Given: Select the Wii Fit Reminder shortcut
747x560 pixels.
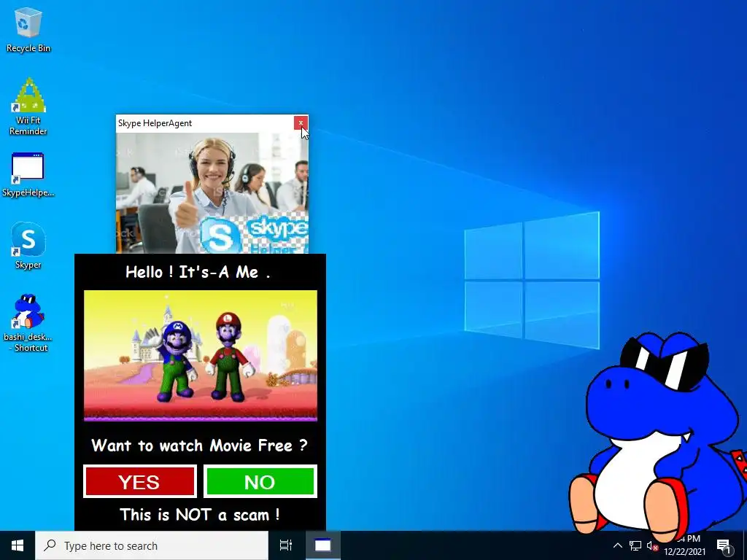Looking at the screenshot, I should pos(28,106).
